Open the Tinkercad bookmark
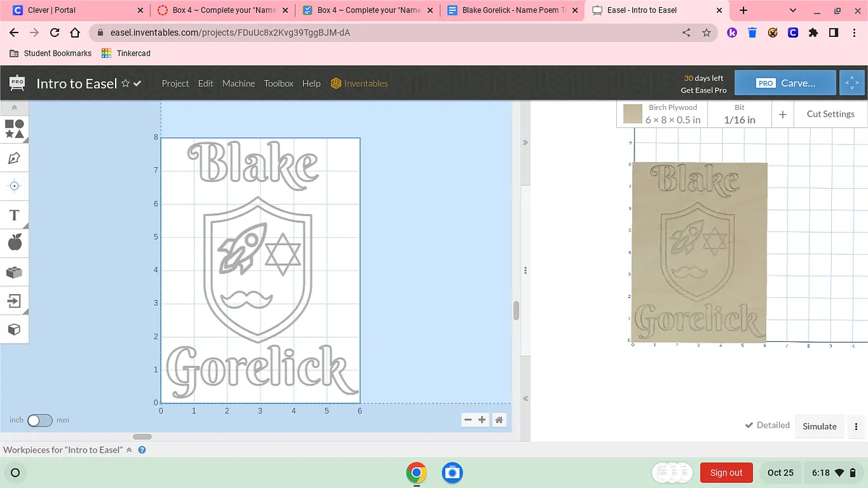 point(126,53)
